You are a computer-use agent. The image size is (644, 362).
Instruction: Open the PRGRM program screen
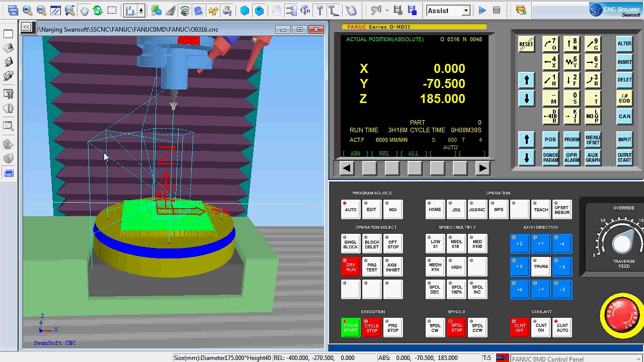[x=572, y=139]
